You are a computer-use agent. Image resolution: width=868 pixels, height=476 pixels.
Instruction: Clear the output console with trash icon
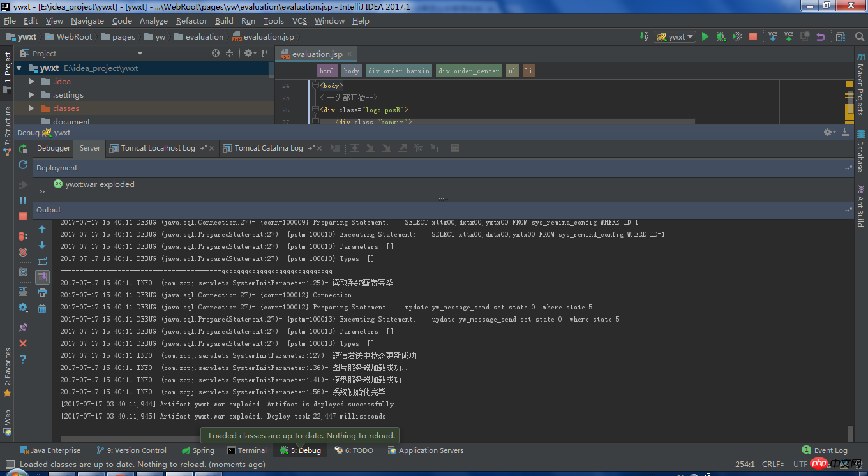coord(42,309)
